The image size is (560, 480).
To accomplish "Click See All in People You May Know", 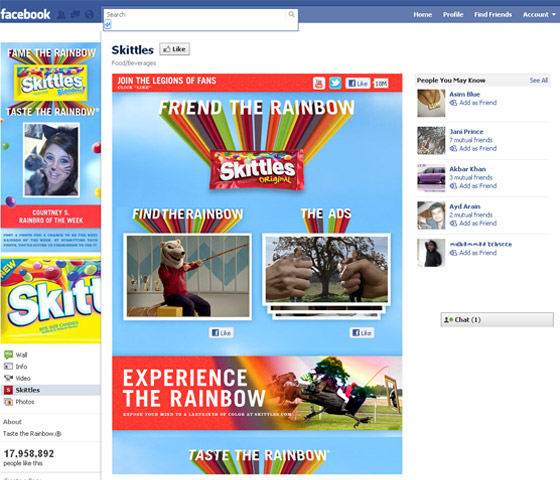I will pos(539,80).
